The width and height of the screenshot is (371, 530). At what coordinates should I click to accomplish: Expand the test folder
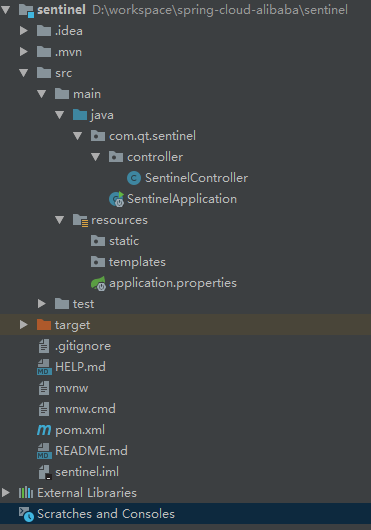pos(42,304)
